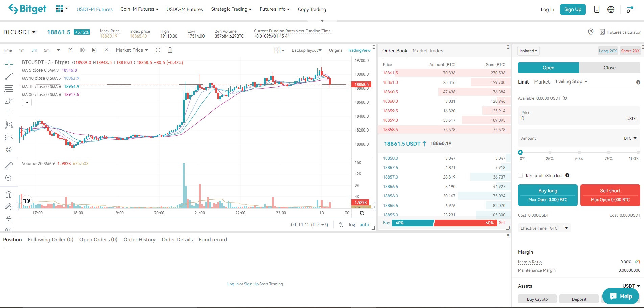Open the Backup layout dropdown
Viewport: 644px width, 308px height.
pyautogui.click(x=307, y=50)
